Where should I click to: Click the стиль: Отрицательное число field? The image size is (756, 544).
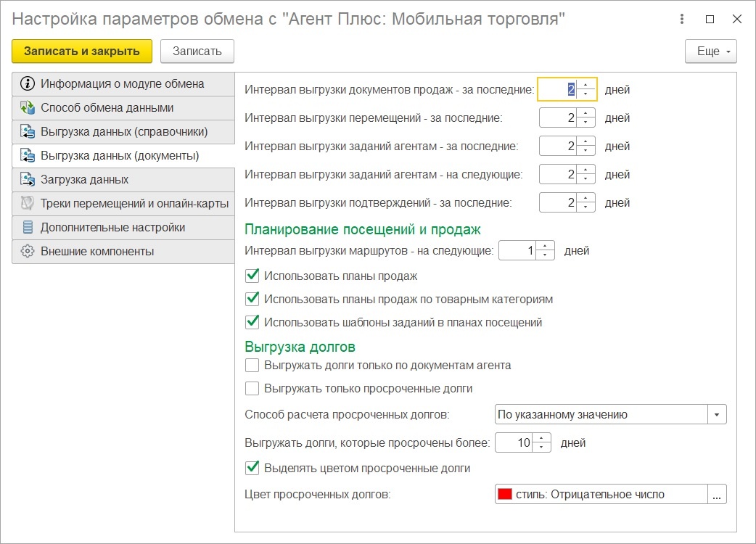coord(601,494)
